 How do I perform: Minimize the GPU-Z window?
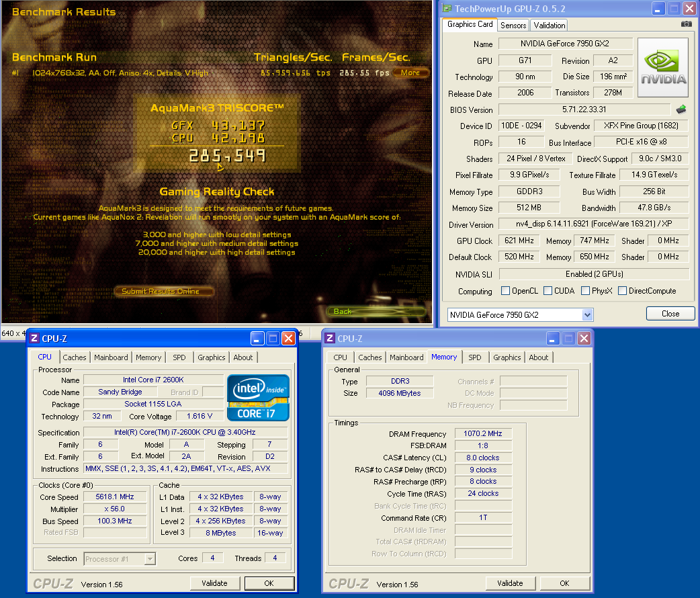click(x=658, y=9)
